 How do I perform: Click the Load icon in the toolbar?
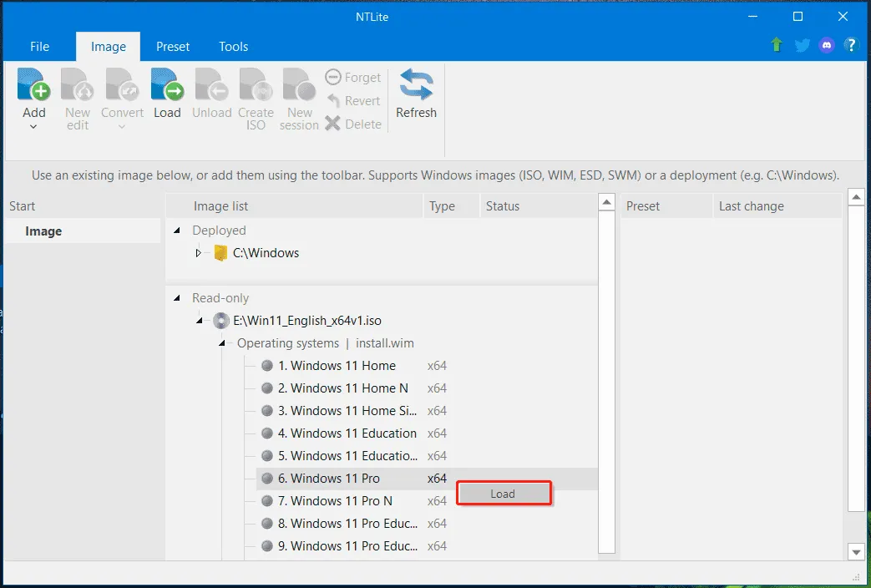pyautogui.click(x=167, y=84)
